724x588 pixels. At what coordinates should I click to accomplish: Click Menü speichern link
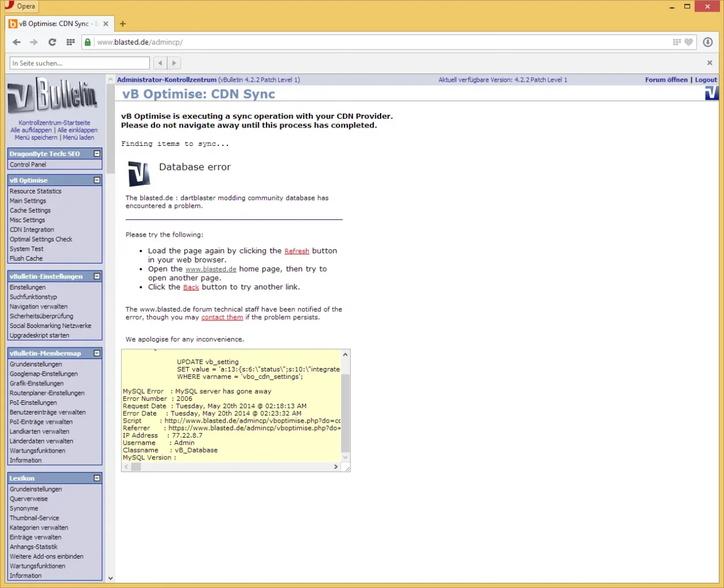[x=36, y=138]
